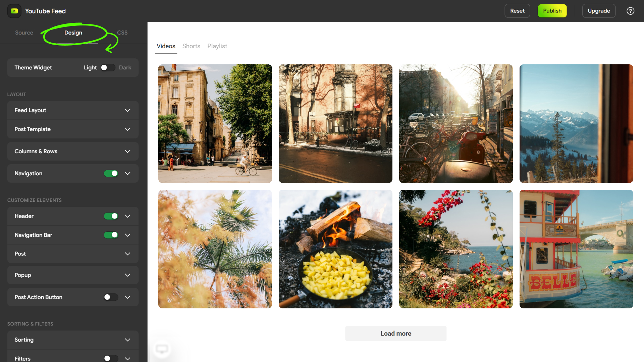Viewport: 644px width, 362px height.
Task: Expand the Sorting chevron arrow
Action: point(127,340)
